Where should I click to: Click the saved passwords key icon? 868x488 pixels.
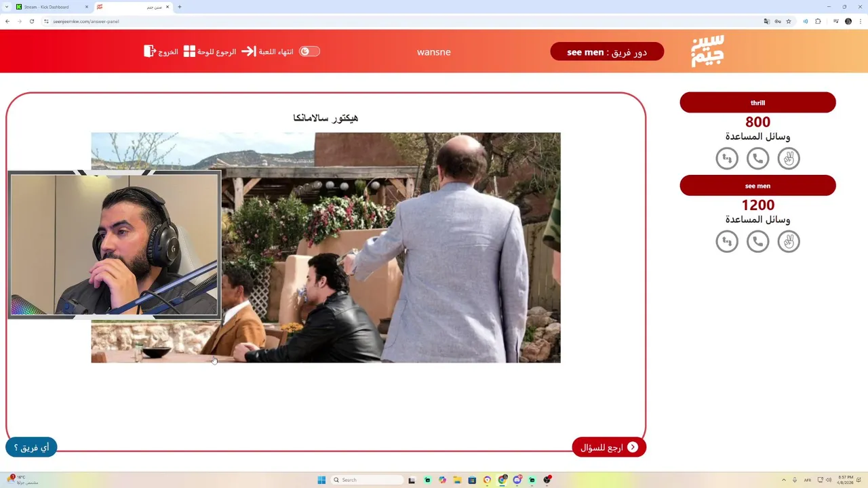coord(778,21)
